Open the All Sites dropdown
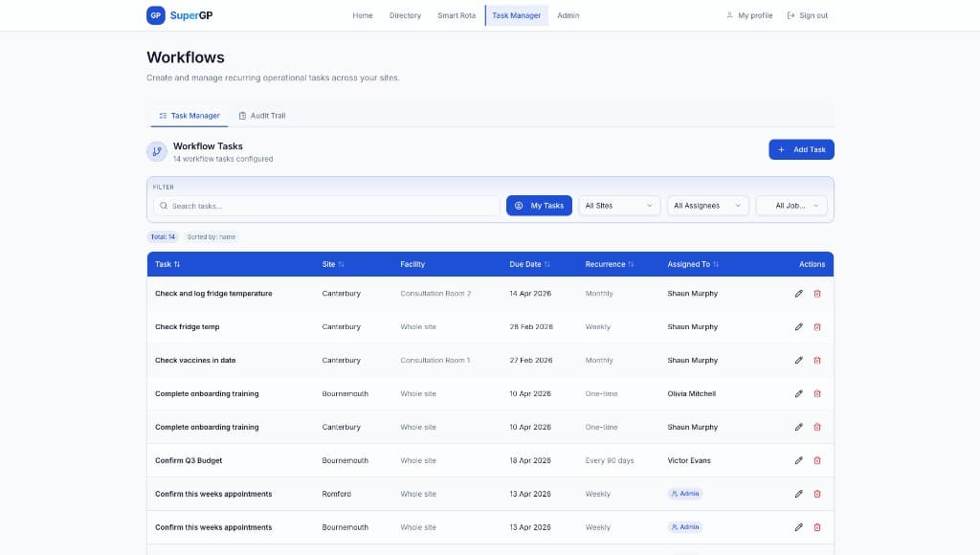This screenshot has width=980, height=555. (619, 206)
